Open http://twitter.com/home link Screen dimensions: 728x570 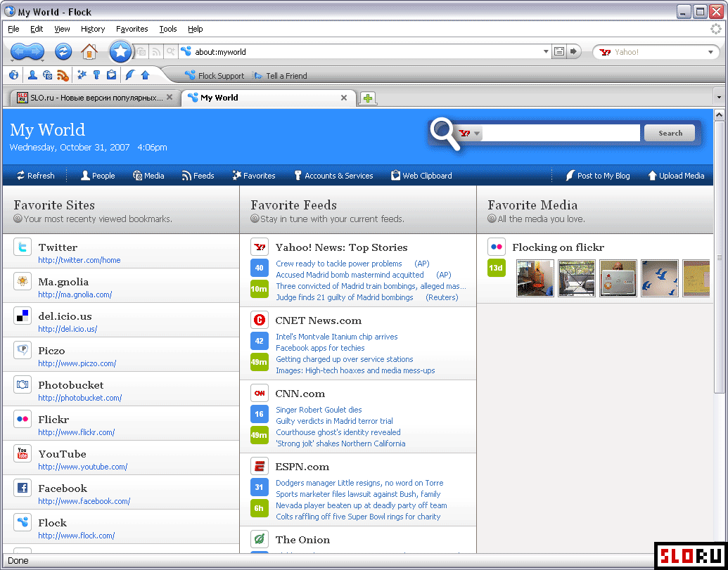pyautogui.click(x=79, y=260)
